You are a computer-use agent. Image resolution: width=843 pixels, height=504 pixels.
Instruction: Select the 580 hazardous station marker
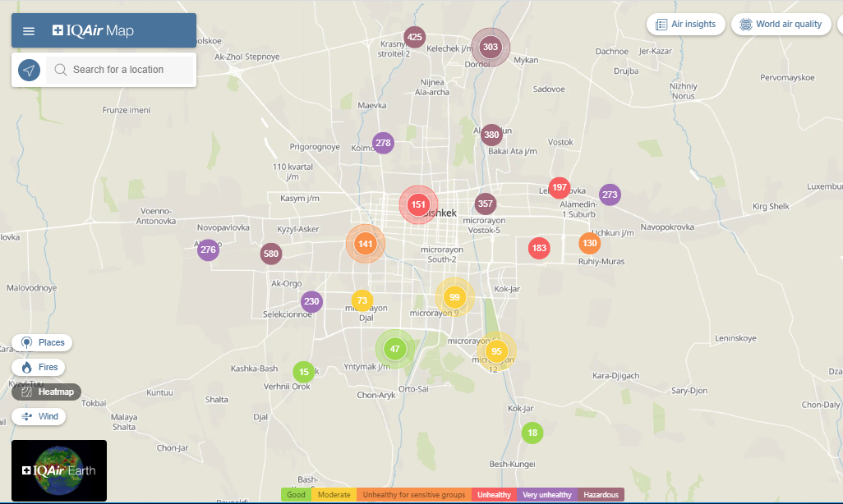[271, 254]
